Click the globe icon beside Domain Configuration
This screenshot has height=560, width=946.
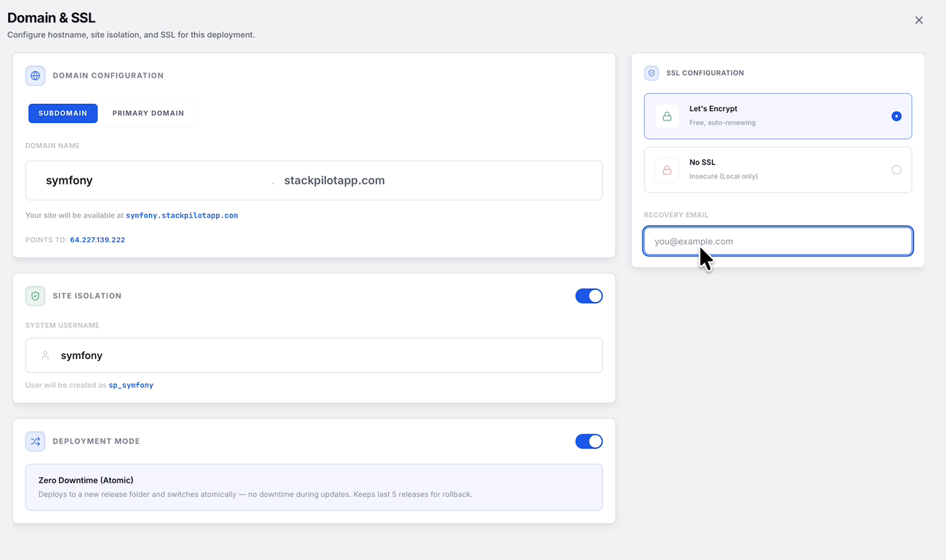35,76
